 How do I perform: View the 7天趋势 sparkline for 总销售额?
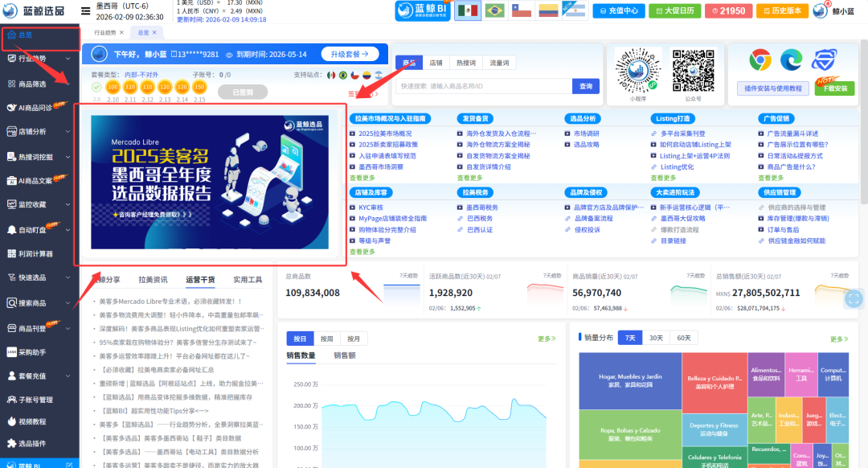[x=840, y=277]
